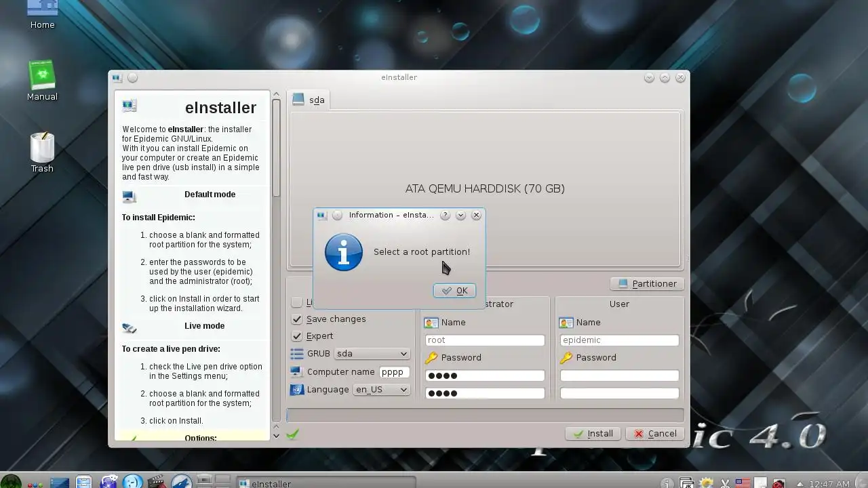The image size is (868, 488).
Task: Launch the clapperboard media player icon
Action: click(157, 483)
